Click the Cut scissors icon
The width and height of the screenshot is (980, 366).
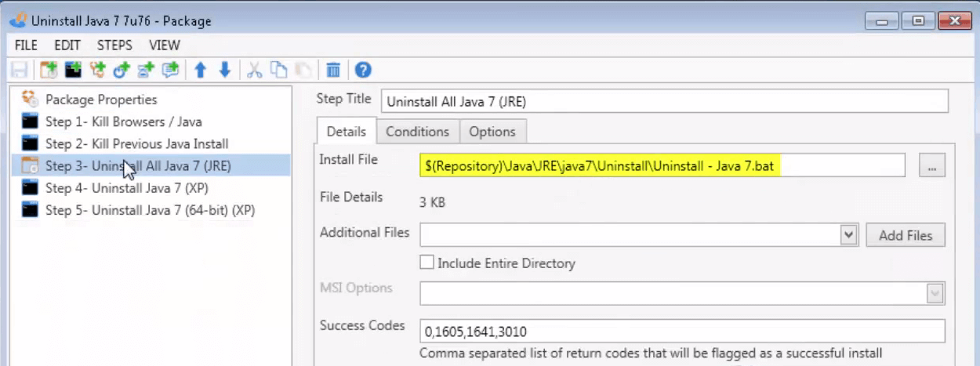(x=254, y=70)
